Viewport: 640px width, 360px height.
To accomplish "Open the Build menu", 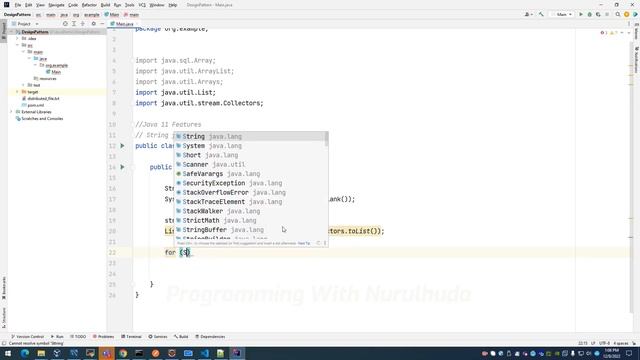I will tap(105, 5).
